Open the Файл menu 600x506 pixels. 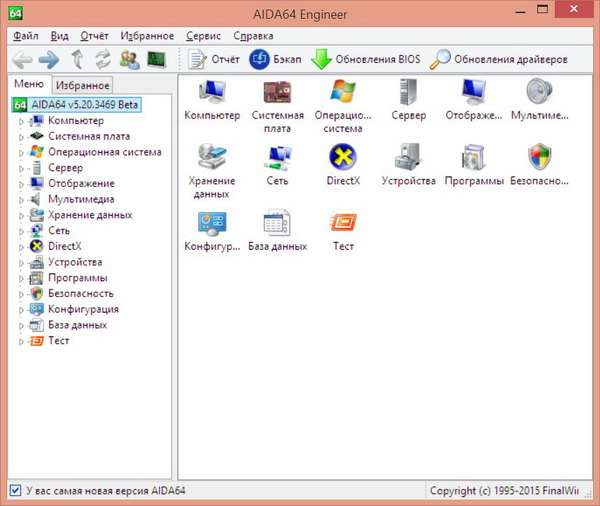pos(25,35)
